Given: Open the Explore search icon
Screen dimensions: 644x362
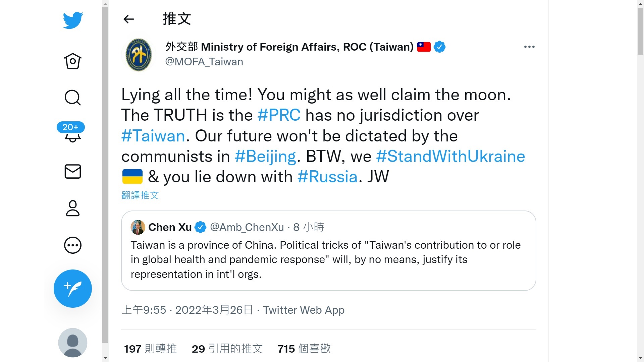Looking at the screenshot, I should tap(72, 98).
